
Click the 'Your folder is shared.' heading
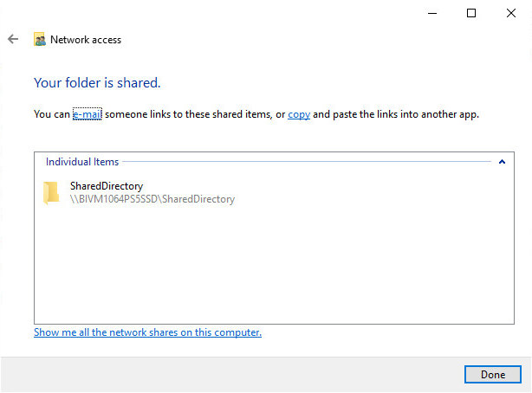click(97, 83)
